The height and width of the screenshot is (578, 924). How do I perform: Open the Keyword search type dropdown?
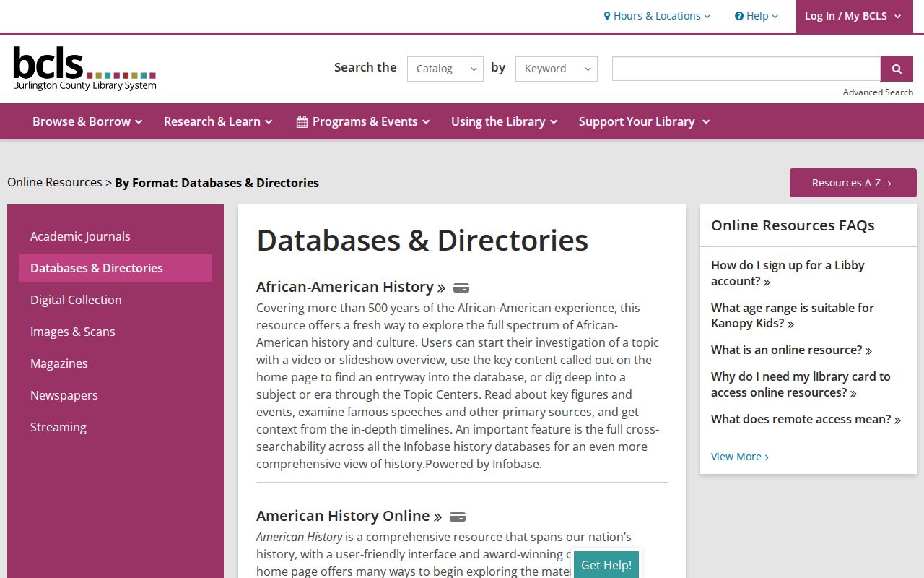557,69
